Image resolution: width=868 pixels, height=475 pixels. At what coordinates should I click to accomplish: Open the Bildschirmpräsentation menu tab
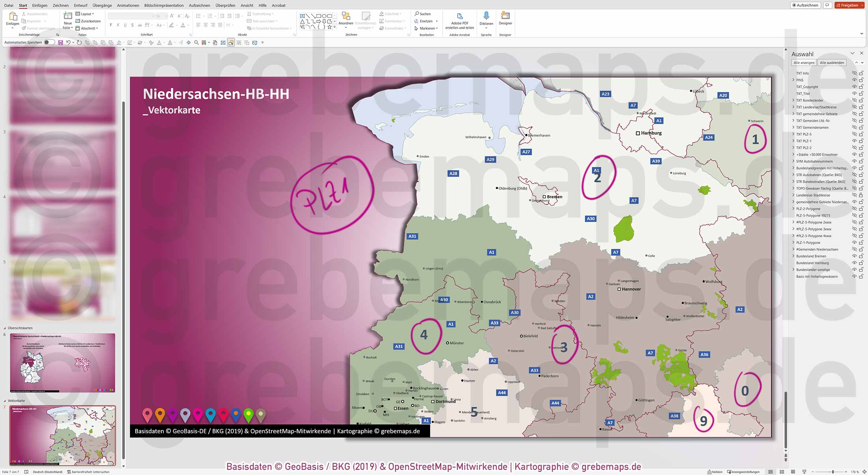click(164, 5)
